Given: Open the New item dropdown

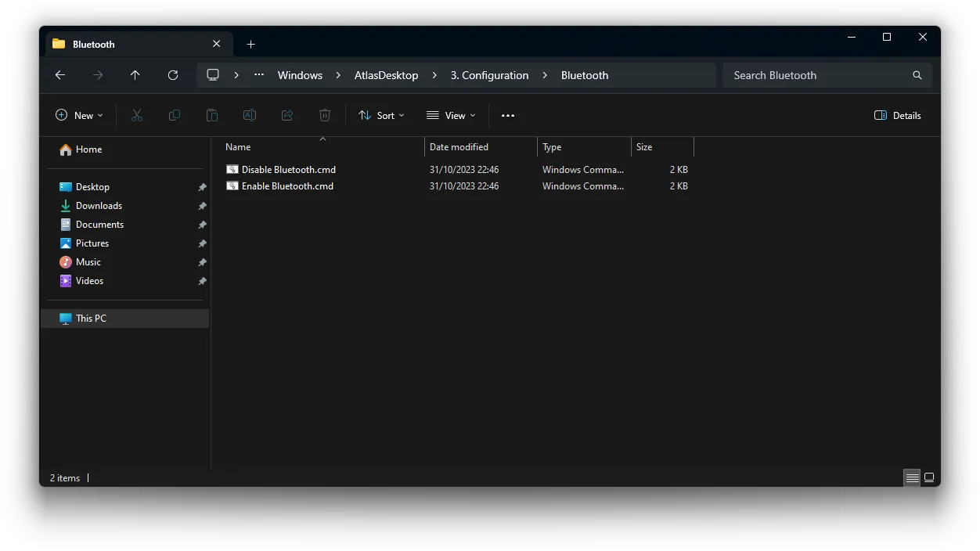Looking at the screenshot, I should 78,115.
